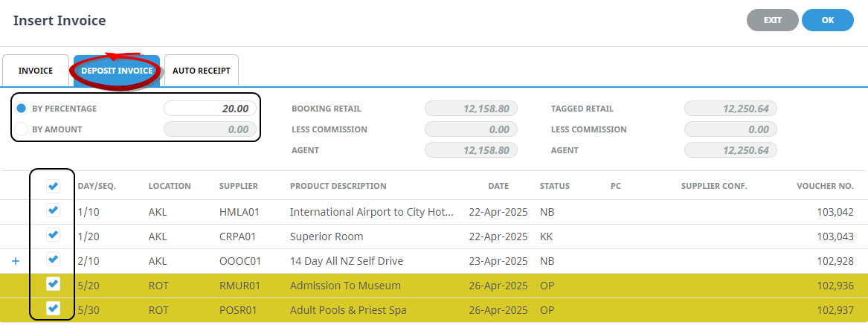Image resolution: width=868 pixels, height=325 pixels.
Task: Click the Exit button
Action: point(772,20)
